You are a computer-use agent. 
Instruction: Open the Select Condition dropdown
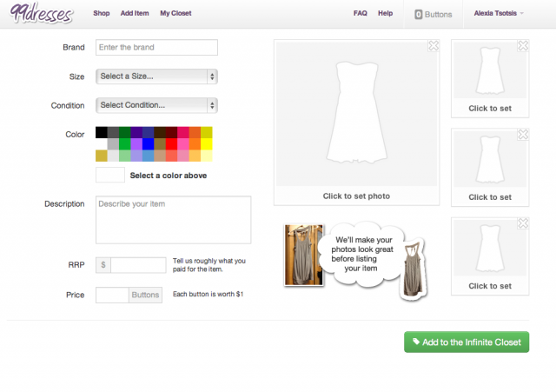(156, 105)
